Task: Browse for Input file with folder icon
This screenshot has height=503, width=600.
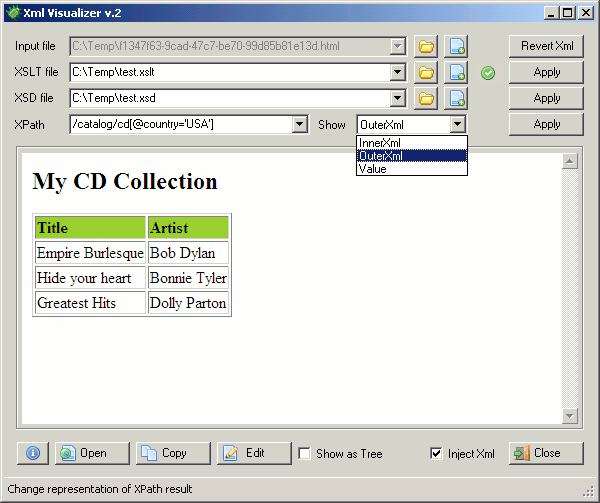Action: (x=426, y=46)
